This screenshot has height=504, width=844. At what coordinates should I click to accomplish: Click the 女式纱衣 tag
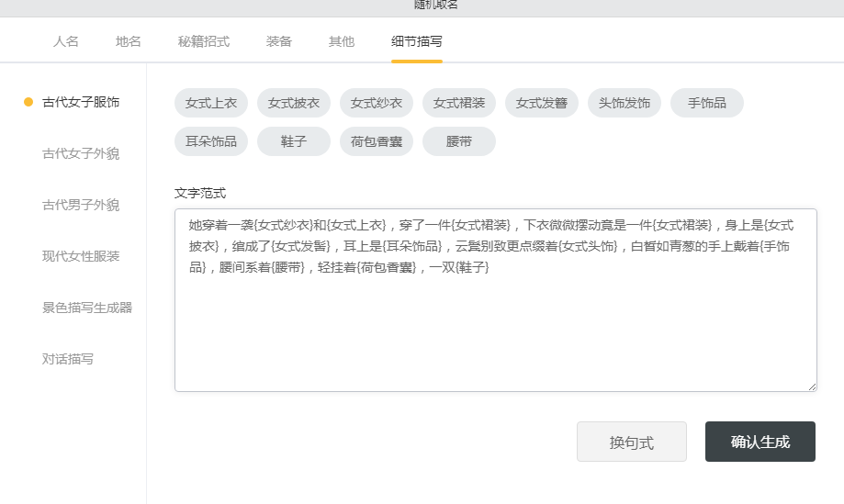(377, 103)
